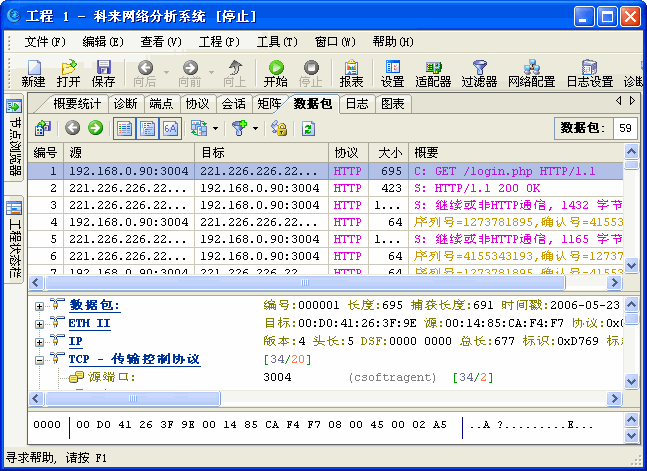The width and height of the screenshot is (647, 471).
Task: Open the 窗口(W) menu
Action: 335,42
